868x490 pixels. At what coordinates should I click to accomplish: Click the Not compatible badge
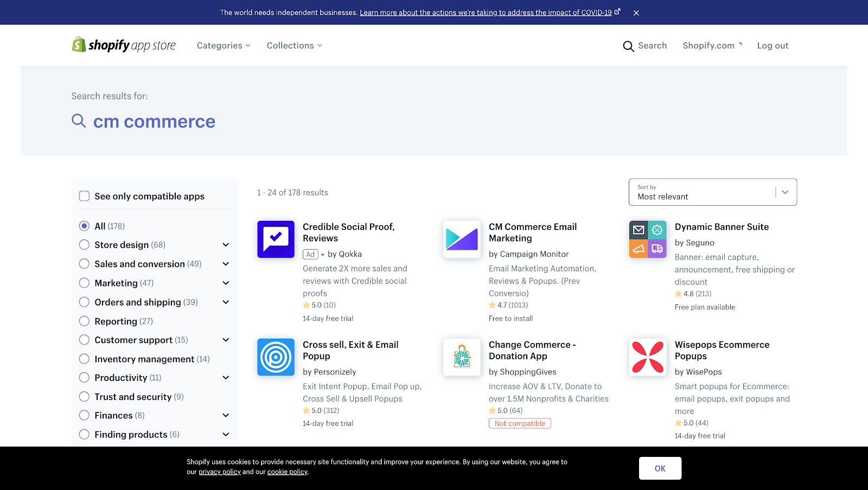click(x=520, y=423)
